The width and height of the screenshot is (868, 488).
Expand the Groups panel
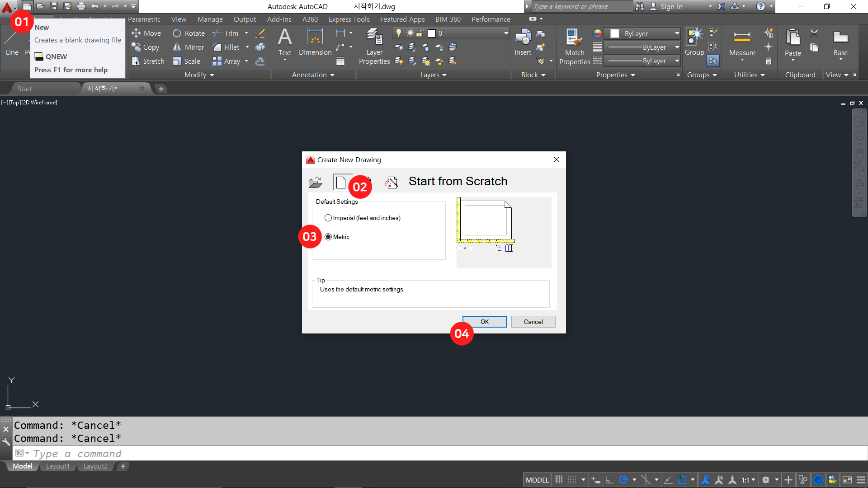702,75
